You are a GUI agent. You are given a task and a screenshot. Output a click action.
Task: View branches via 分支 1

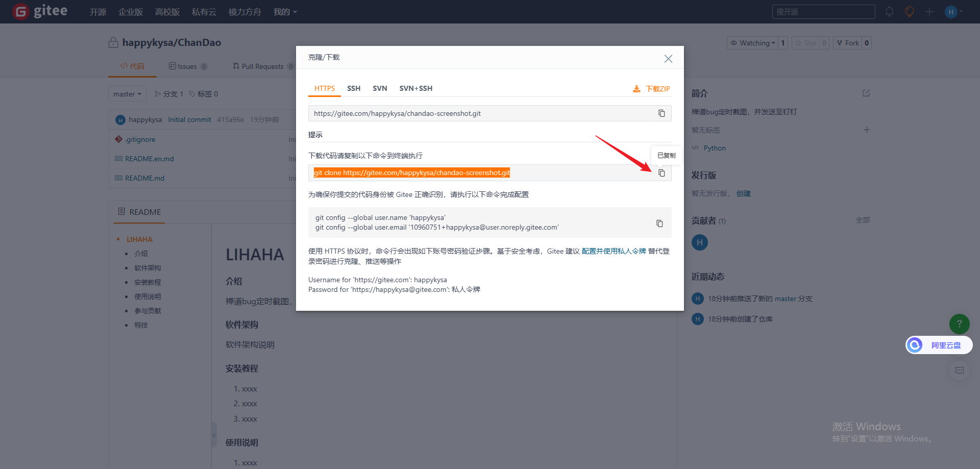(169, 94)
